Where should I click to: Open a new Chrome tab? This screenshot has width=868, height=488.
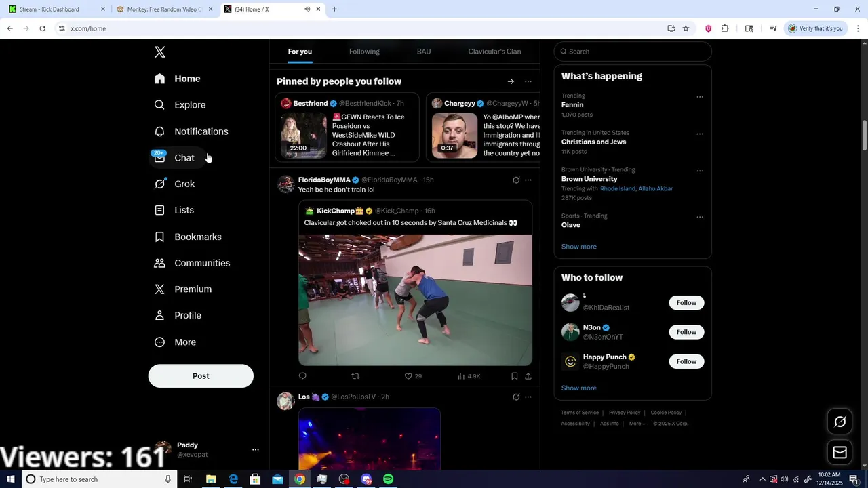334,9
